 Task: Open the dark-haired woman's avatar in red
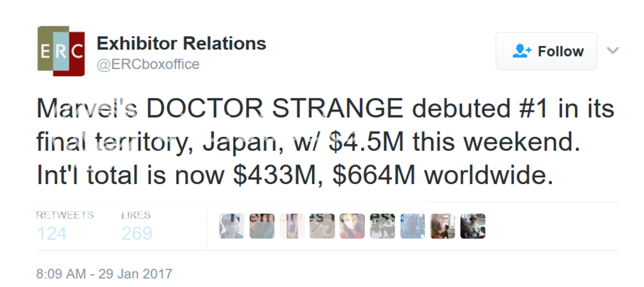tap(352, 226)
